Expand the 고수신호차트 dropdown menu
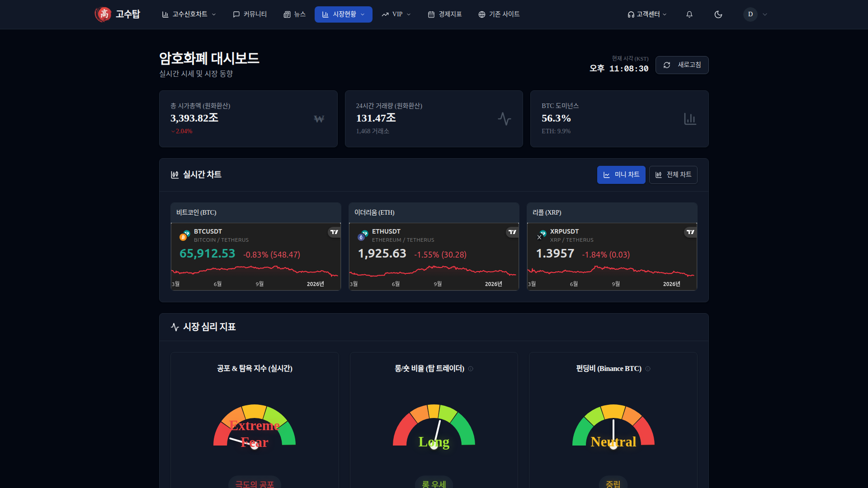The width and height of the screenshot is (868, 488). (189, 14)
